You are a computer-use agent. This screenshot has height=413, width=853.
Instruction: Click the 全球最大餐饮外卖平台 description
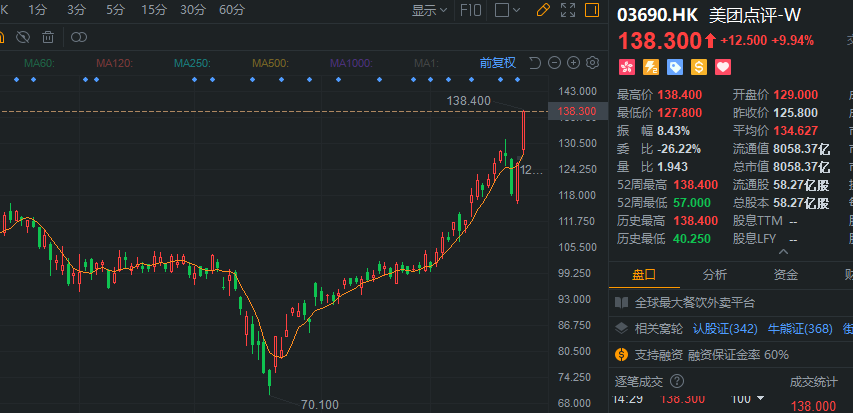(x=695, y=303)
